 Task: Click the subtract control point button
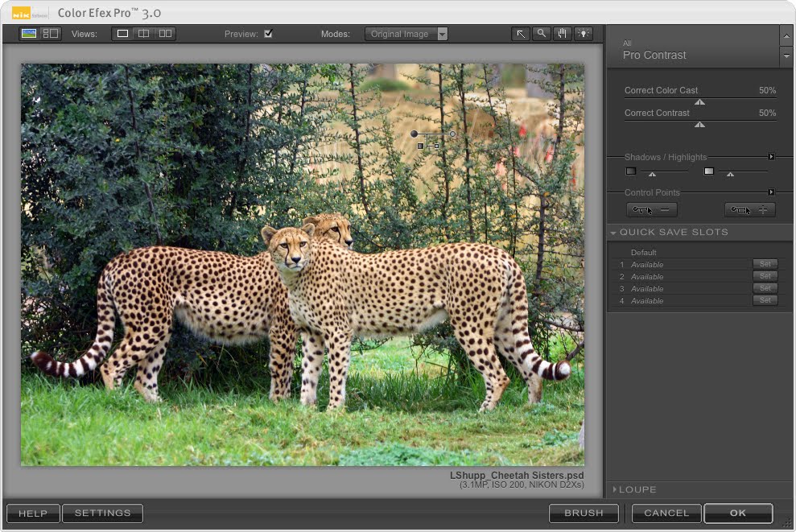point(651,209)
